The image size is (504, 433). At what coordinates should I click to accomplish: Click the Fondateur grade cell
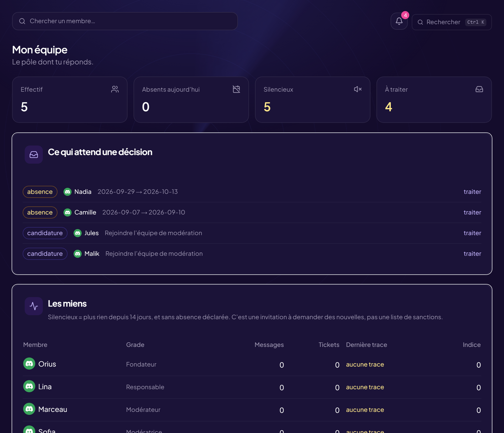[x=141, y=365]
